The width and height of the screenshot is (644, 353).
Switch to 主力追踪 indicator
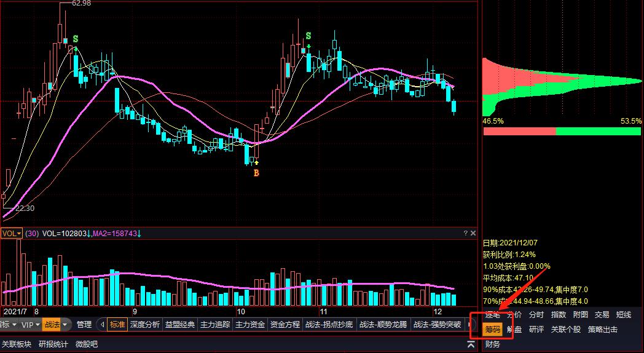coord(215,325)
